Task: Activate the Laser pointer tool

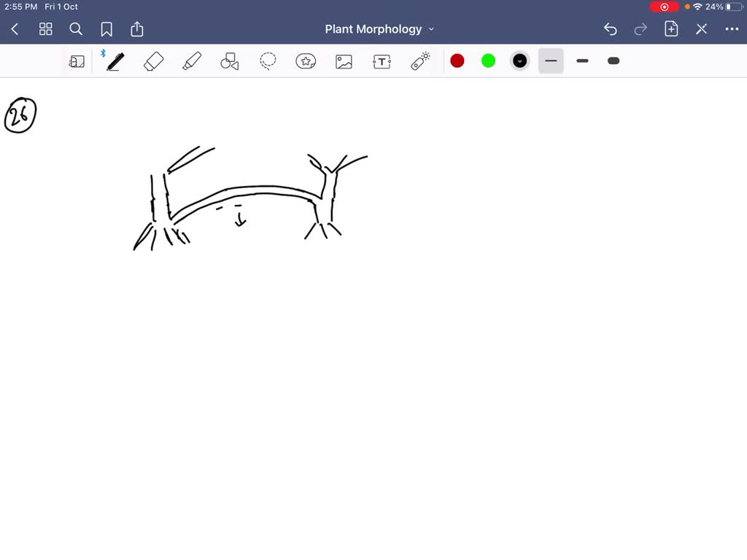Action: 420,61
